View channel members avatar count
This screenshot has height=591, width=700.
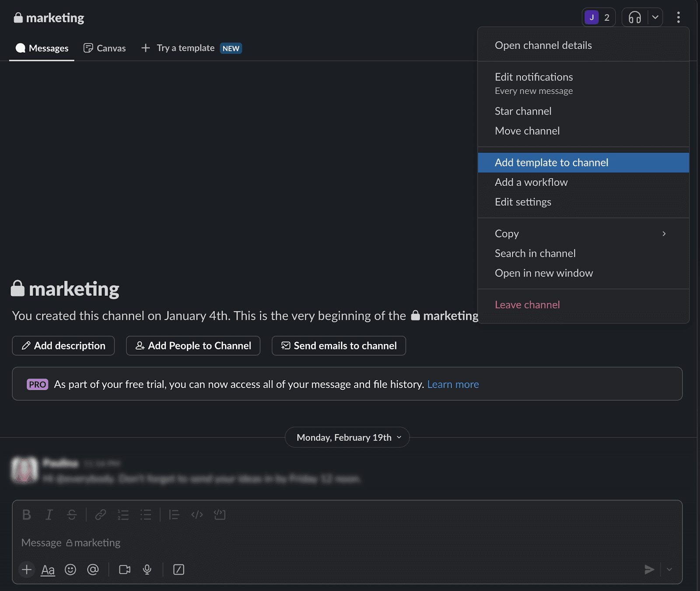click(x=598, y=17)
